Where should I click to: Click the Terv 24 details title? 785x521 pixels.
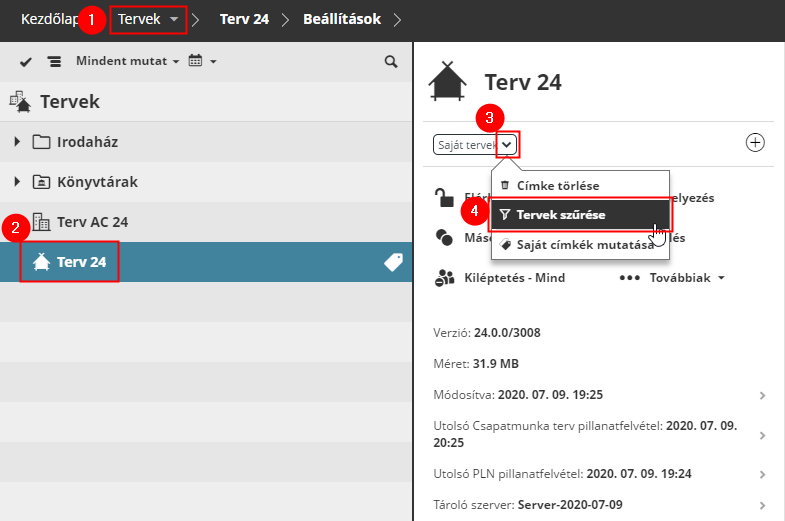pyautogui.click(x=523, y=82)
